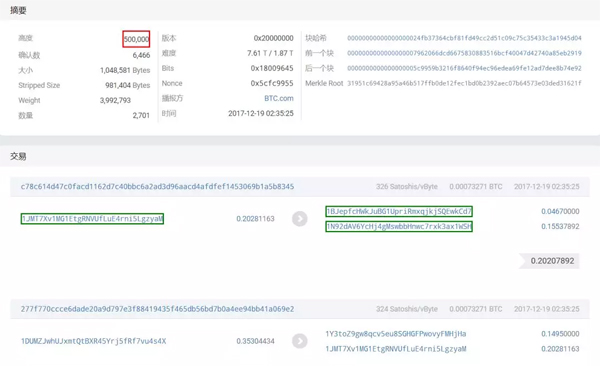The height and width of the screenshot is (366, 600).
Task: Click the first transaction's arrow circle icon
Action: coord(300,219)
